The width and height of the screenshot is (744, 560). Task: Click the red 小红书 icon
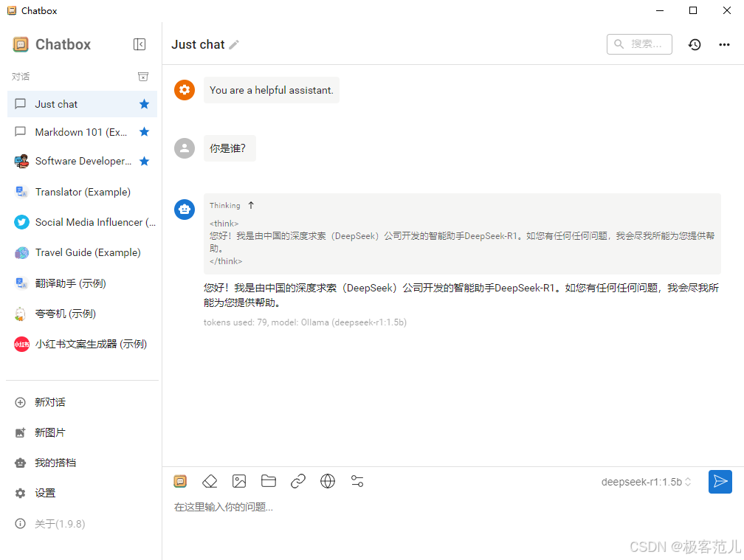point(21,345)
